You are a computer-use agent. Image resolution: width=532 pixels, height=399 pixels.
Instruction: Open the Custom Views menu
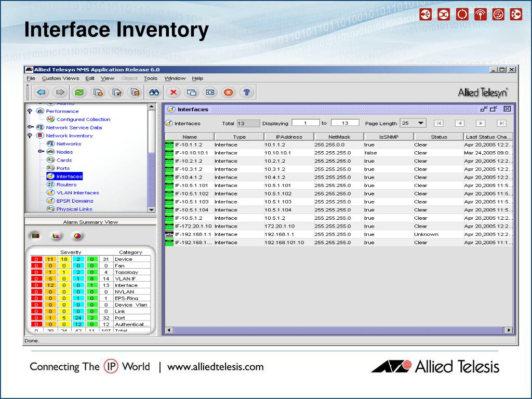tap(60, 78)
